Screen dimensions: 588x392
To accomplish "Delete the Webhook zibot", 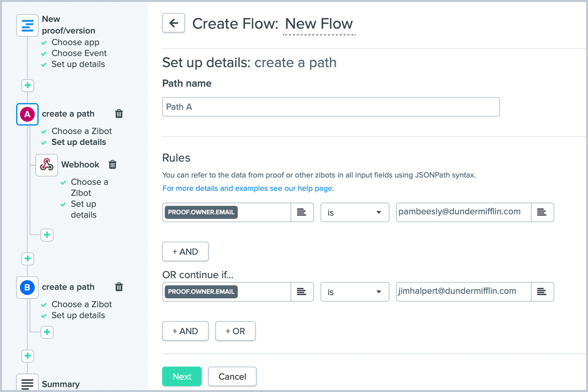I will pos(113,165).
